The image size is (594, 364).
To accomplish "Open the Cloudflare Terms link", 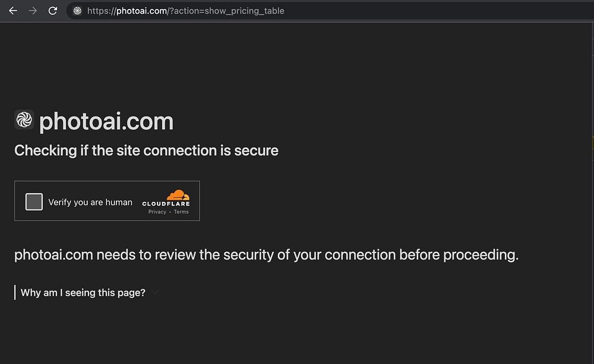I will tap(181, 212).
